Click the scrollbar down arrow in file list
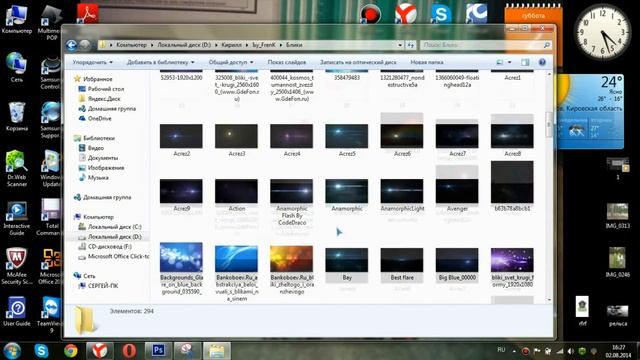Screen dimensions: 640x360 tap(549, 300)
